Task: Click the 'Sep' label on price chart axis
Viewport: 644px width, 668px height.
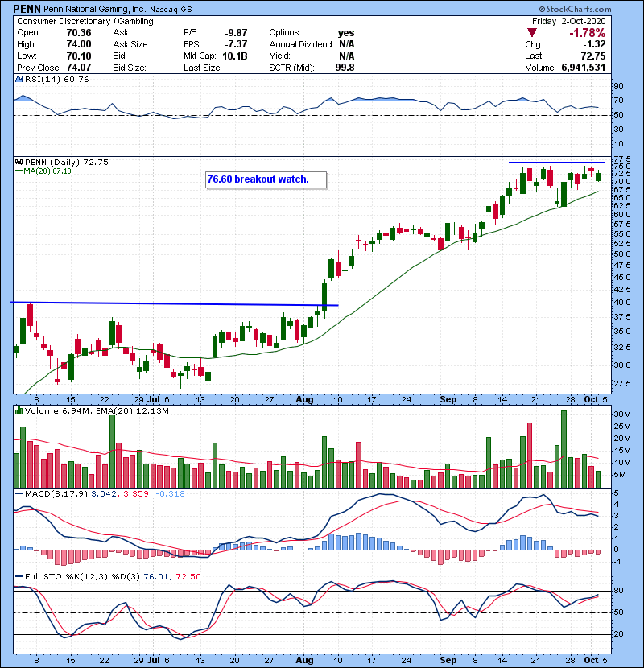Action: coord(448,400)
